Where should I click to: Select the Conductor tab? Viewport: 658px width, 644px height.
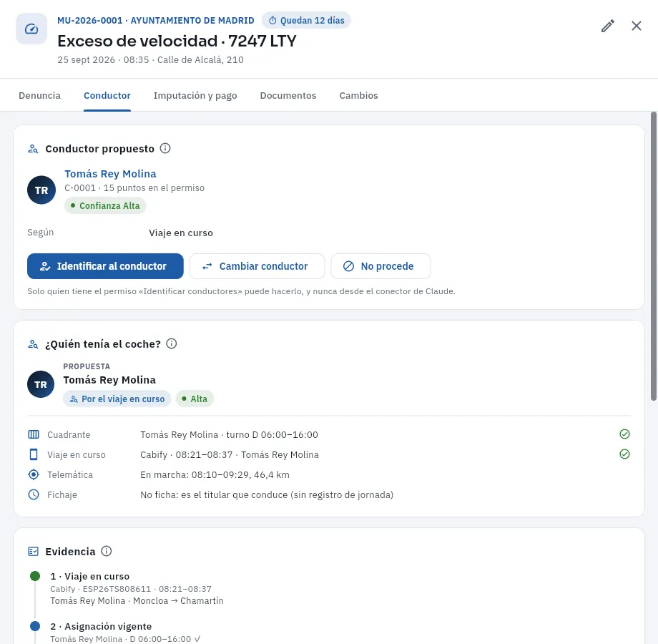click(x=107, y=95)
